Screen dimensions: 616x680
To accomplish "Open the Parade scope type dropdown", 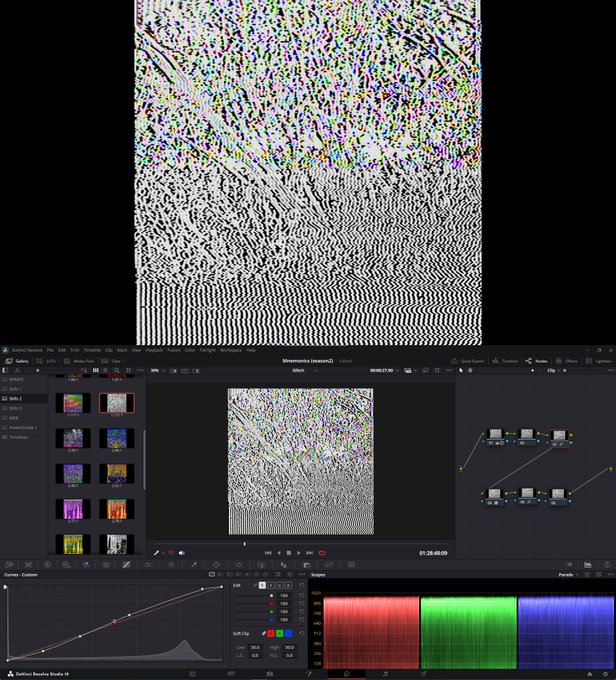I will click(568, 575).
